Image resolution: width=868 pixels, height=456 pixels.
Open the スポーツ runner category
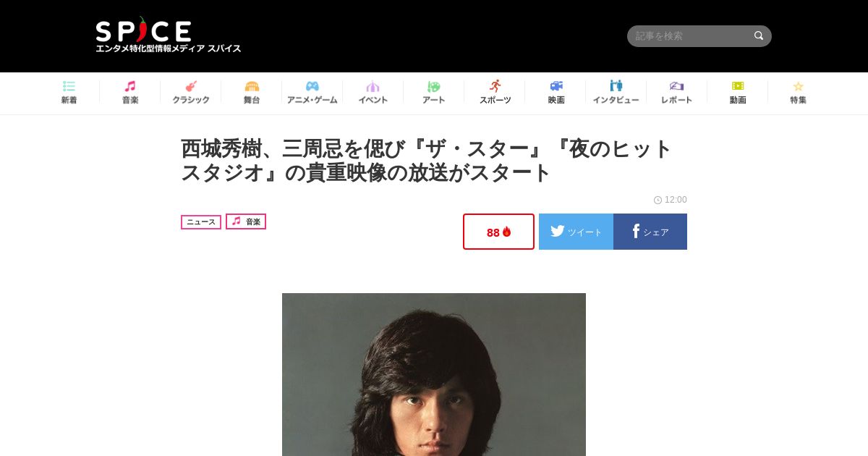[495, 93]
